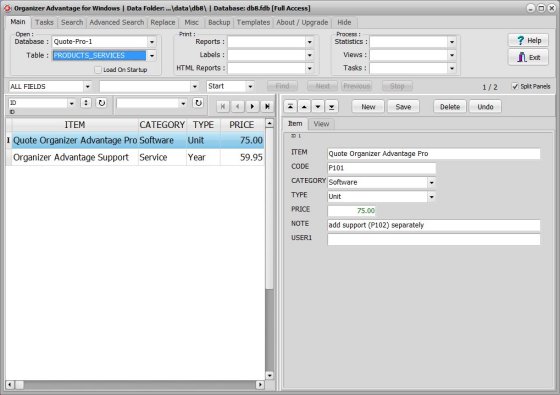Expand the Views dropdown

pos(452,55)
